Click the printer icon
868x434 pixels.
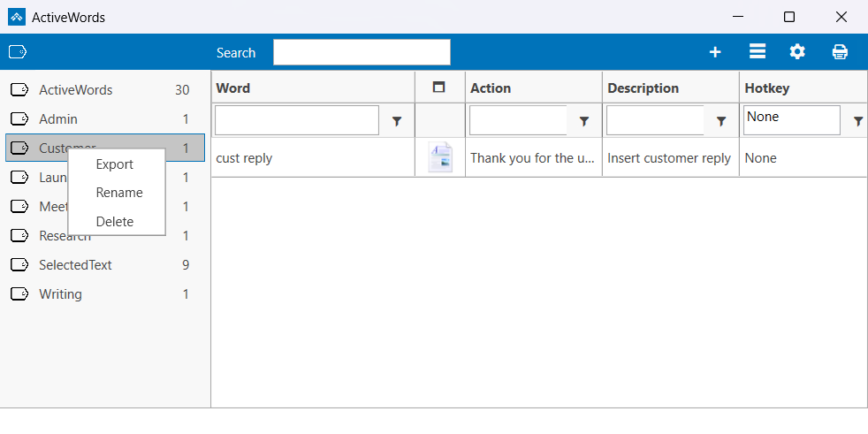(x=840, y=52)
